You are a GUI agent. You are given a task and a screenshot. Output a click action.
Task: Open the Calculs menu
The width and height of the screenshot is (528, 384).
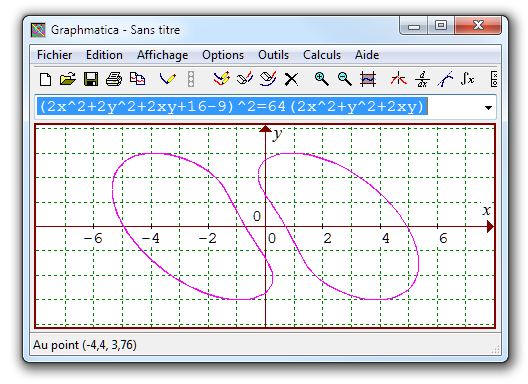(322, 55)
